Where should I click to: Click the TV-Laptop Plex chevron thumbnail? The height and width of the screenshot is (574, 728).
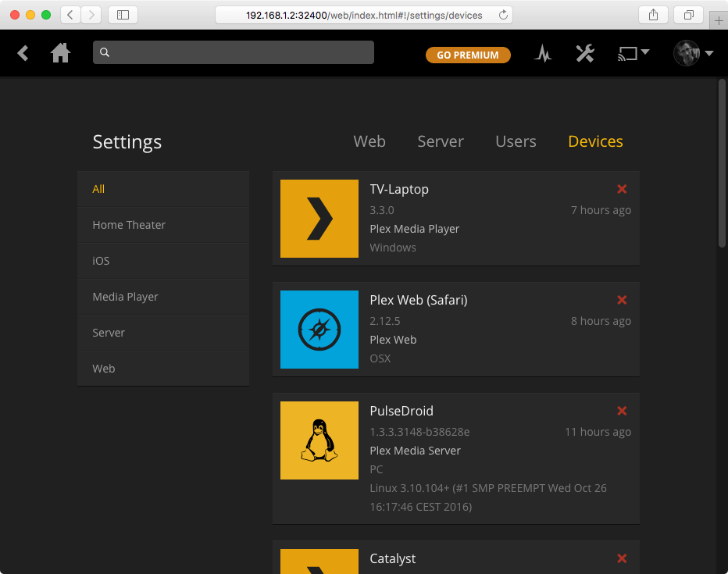tap(319, 219)
